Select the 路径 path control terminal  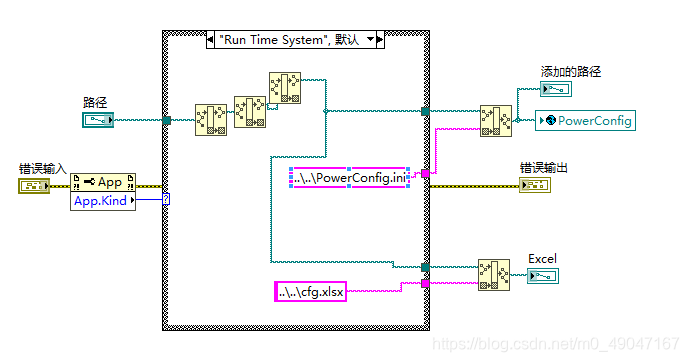pyautogui.click(x=98, y=120)
